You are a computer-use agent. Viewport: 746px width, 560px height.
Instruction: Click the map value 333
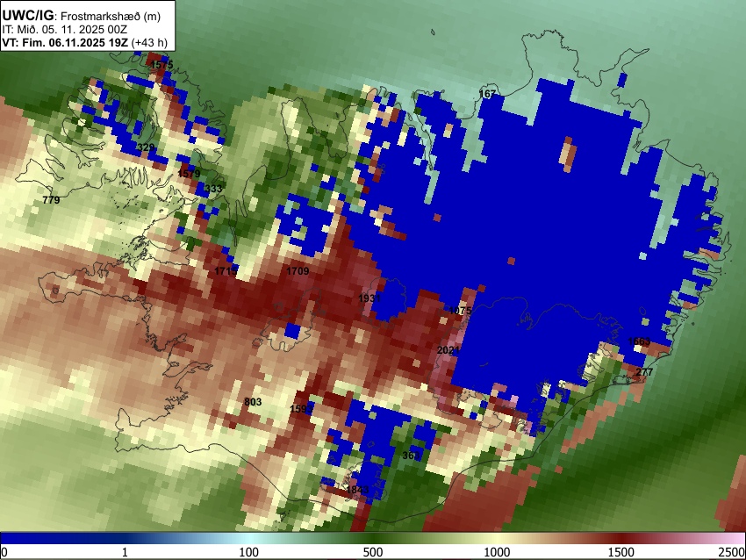point(213,189)
